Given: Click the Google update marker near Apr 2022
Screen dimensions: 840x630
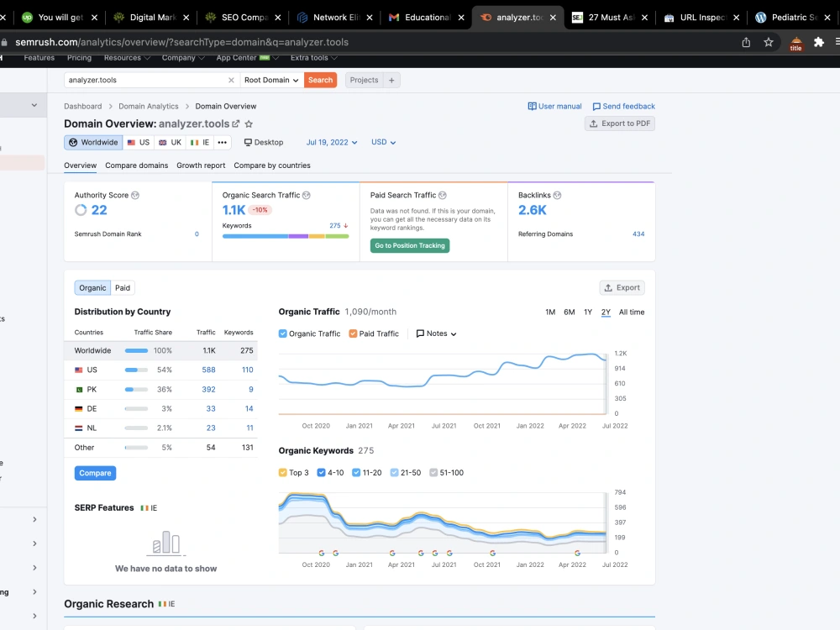Looking at the screenshot, I should pyautogui.click(x=577, y=553).
